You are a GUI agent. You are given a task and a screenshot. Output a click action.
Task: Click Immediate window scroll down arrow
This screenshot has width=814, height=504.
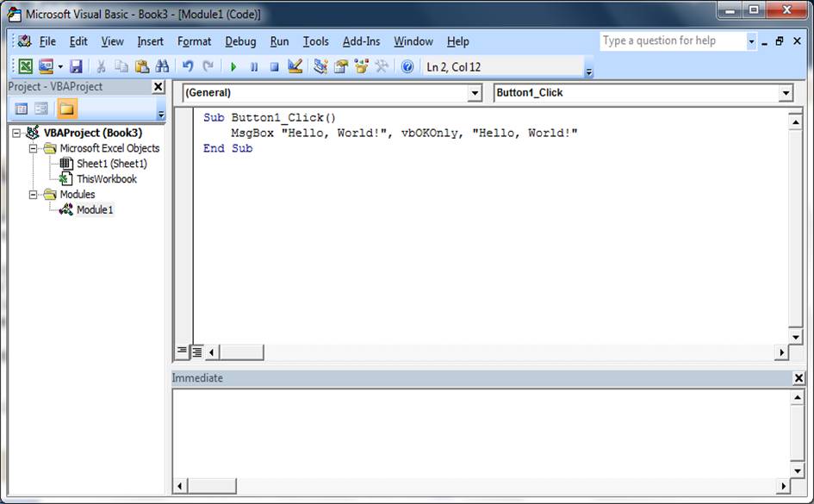[798, 470]
